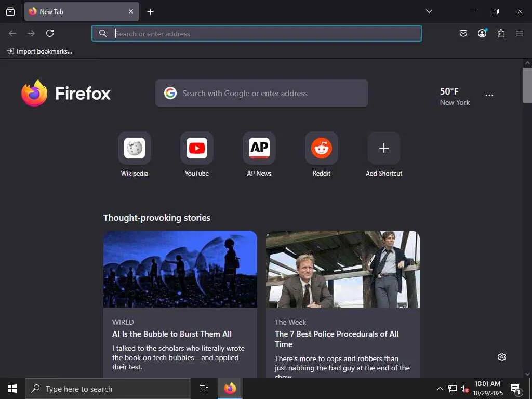This screenshot has width=532, height=399.
Task: Open network status tray icon
Action: click(453, 389)
